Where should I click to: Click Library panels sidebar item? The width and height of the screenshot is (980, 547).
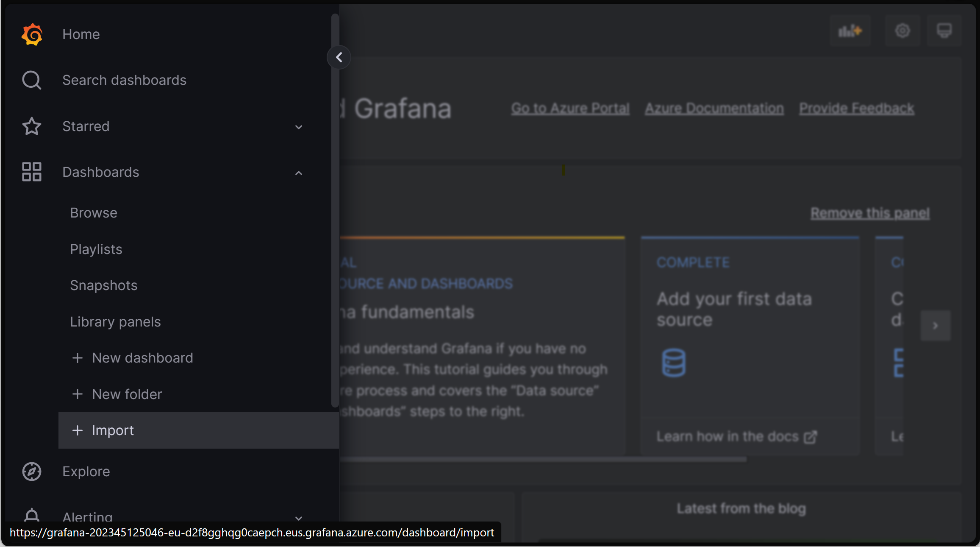tap(115, 321)
